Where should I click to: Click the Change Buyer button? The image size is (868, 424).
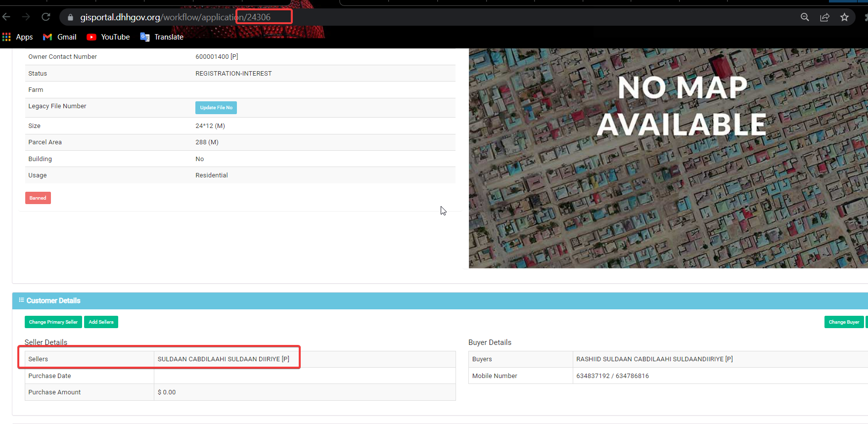(844, 322)
